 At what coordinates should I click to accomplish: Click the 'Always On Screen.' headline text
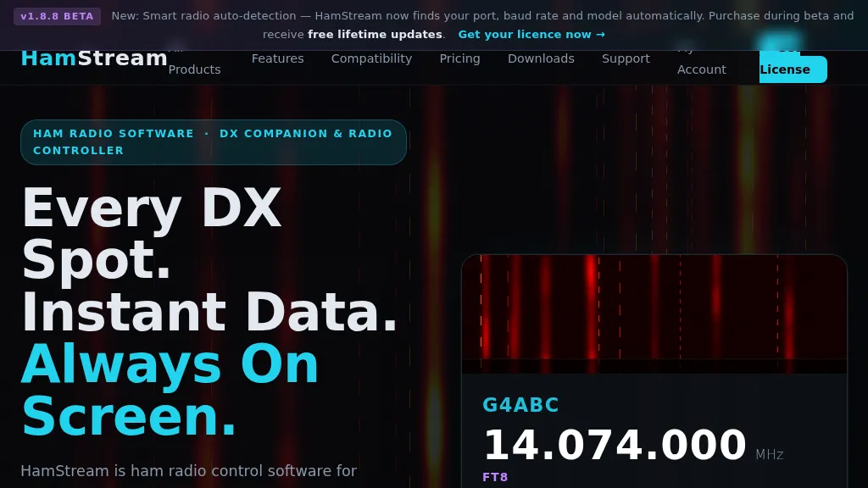[170, 390]
